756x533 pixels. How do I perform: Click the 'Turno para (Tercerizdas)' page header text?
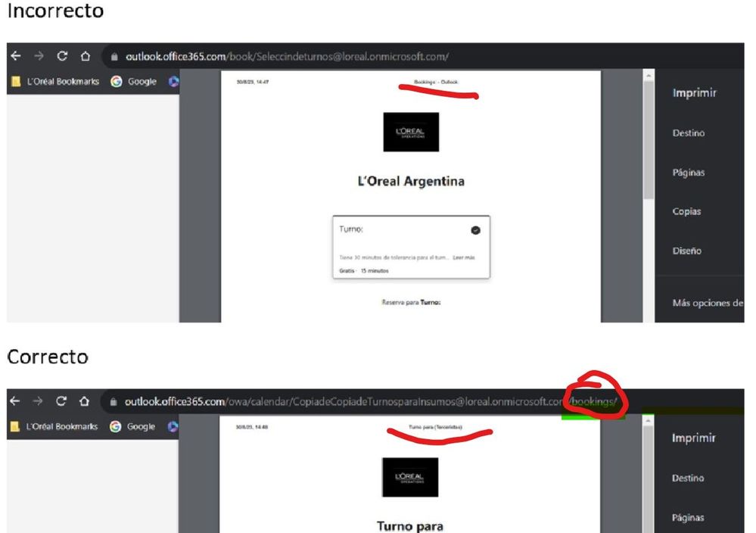(435, 427)
